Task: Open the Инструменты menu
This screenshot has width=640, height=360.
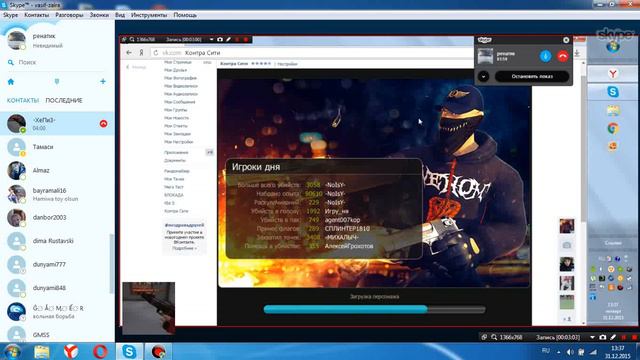Action: tap(149, 15)
